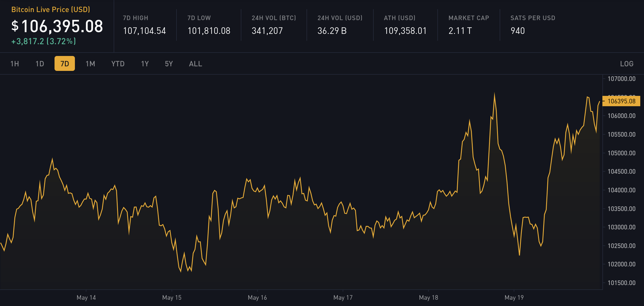644x306 pixels.
Task: Click the 36.29 B volume value
Action: click(332, 31)
